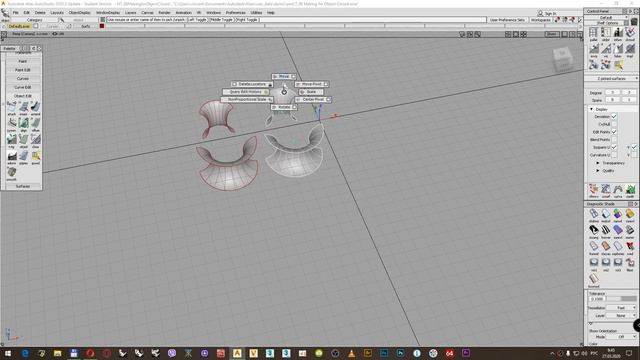
Task: Open the Render menu
Action: pos(164,13)
